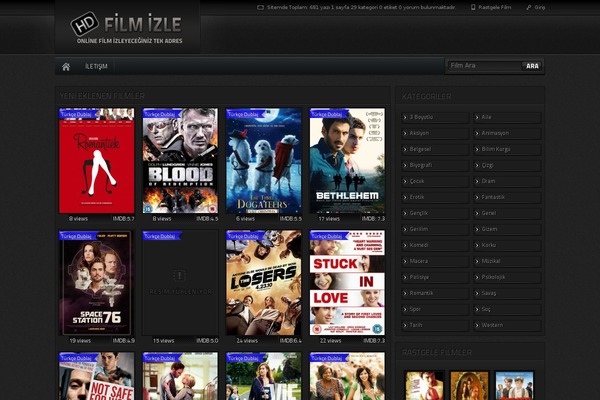Select the Animasyon category

tap(507, 133)
